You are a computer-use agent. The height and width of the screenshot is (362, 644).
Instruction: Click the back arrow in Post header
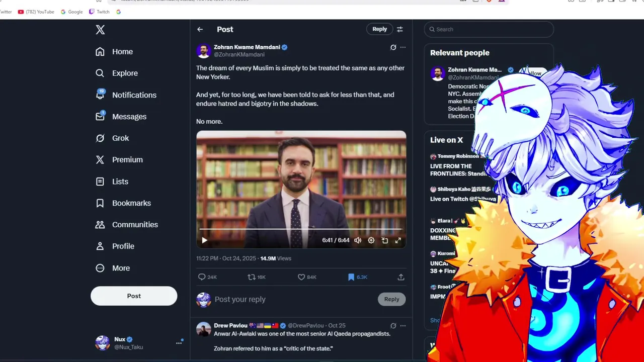(x=200, y=29)
